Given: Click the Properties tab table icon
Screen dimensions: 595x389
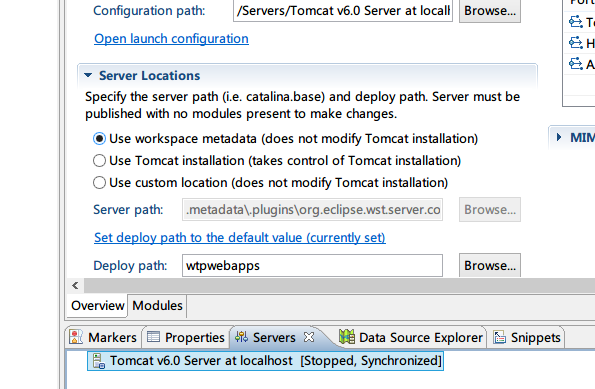Looking at the screenshot, I should [153, 337].
